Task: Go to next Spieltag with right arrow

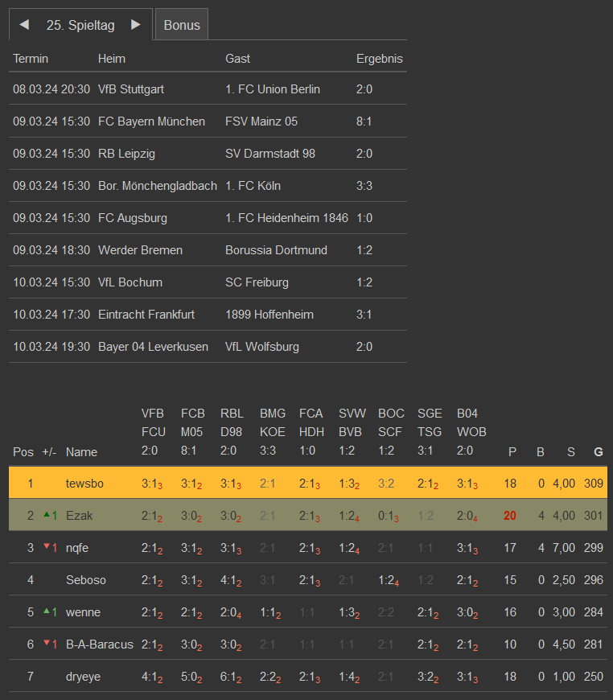Action: (x=136, y=25)
